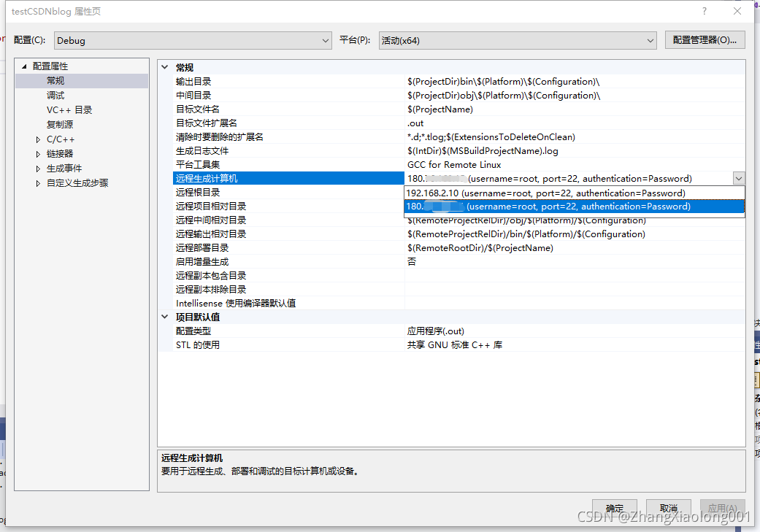
Task: Click the 输出目录 property row
Action: click(x=459, y=82)
